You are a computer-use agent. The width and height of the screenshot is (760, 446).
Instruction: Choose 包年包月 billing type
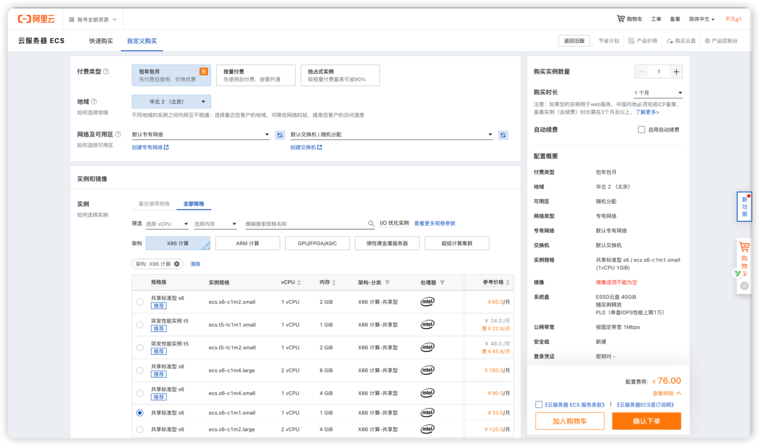pos(171,75)
